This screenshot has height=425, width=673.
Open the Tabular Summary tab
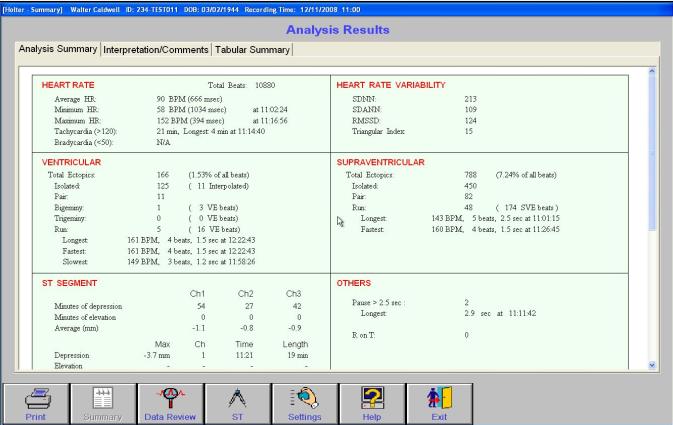(252, 50)
